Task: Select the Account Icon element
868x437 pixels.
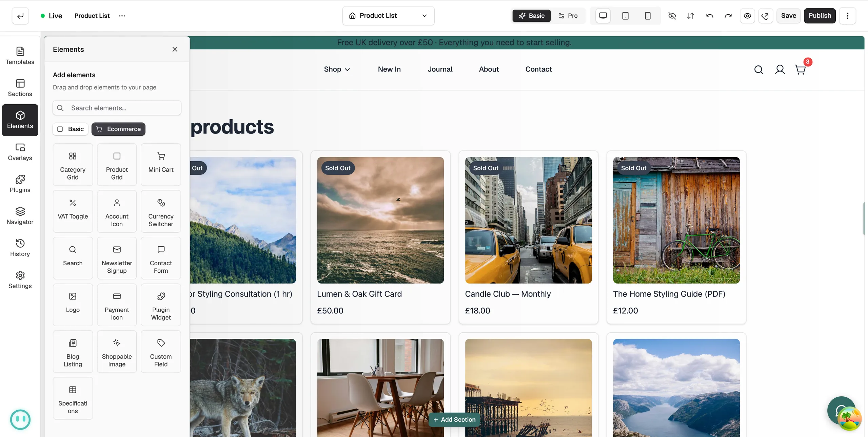Action: [x=117, y=211]
